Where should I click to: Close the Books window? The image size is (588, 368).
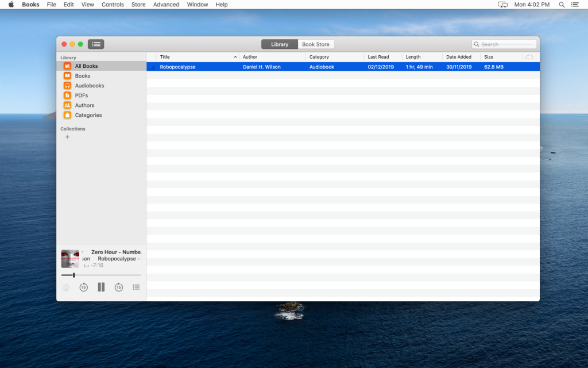(x=64, y=44)
